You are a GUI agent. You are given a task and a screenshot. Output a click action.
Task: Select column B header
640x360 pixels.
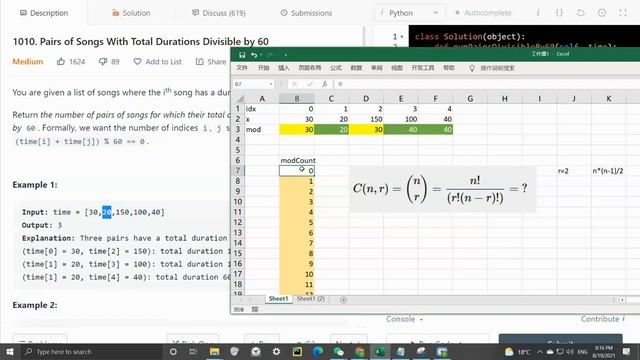pyautogui.click(x=297, y=98)
